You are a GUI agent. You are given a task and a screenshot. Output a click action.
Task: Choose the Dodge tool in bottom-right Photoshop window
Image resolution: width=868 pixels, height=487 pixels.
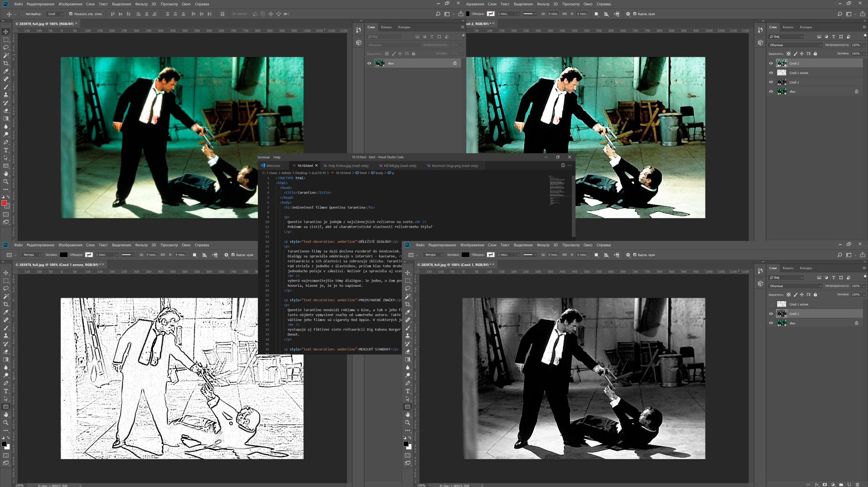click(x=408, y=375)
